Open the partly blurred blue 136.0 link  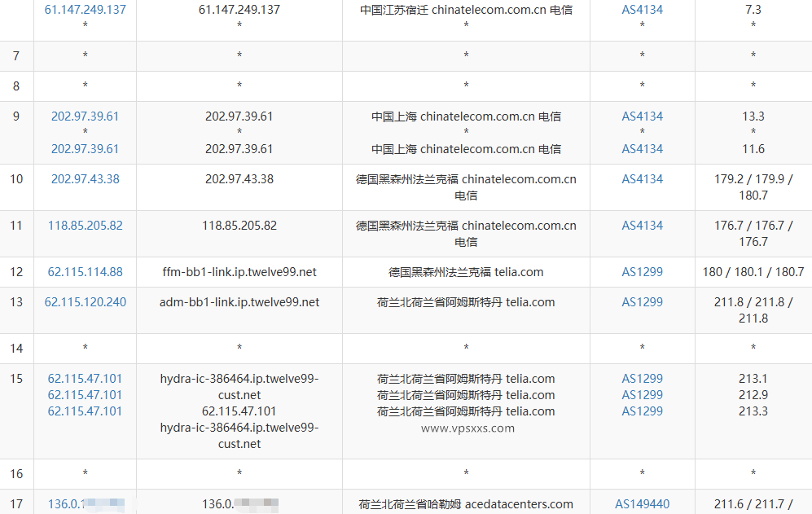coord(86,504)
